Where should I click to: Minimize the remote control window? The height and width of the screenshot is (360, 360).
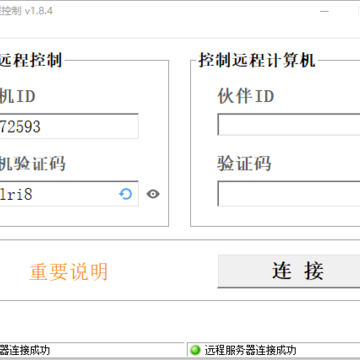[x=324, y=11]
